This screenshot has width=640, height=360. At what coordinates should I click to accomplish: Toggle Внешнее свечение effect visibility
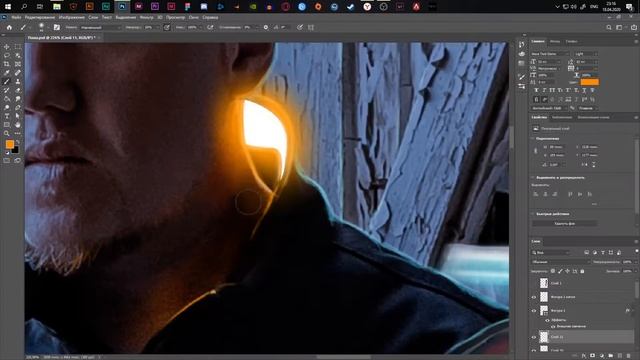click(553, 327)
